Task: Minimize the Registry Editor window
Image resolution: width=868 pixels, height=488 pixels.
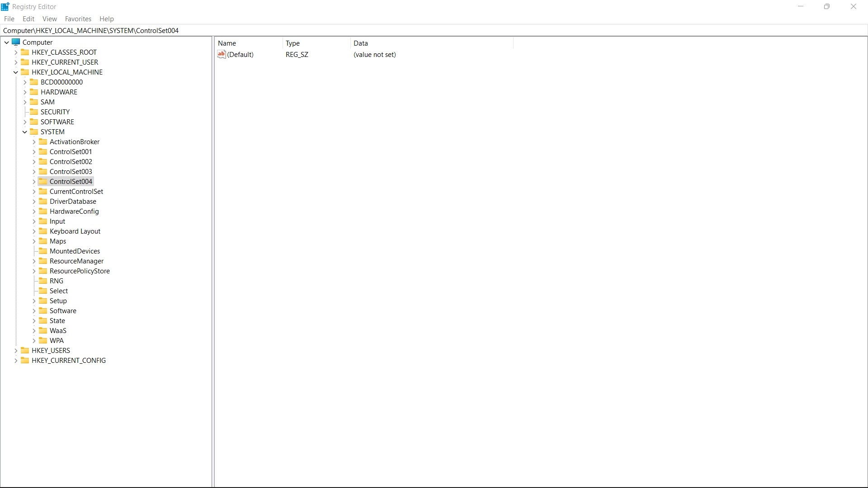Action: pos(801,6)
